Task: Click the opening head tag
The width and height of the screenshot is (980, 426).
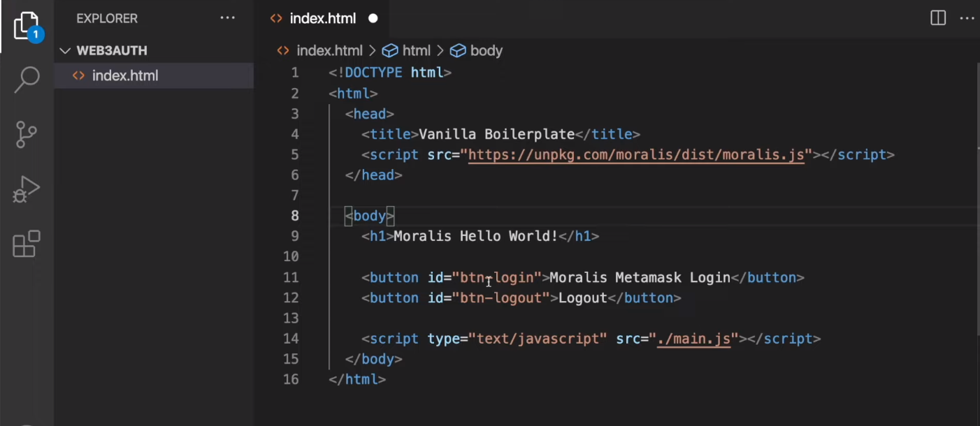Action: 370,114
